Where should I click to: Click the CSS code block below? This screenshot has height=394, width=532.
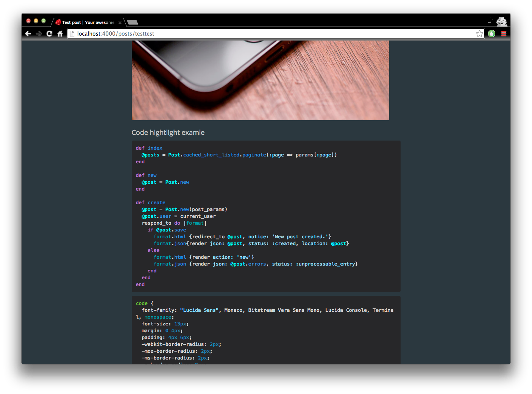click(x=265, y=330)
